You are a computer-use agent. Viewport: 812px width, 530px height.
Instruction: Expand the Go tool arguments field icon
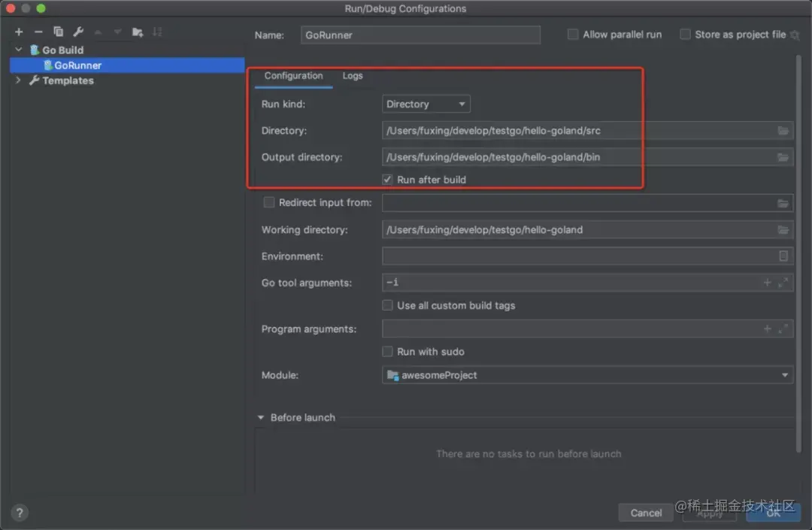point(783,283)
